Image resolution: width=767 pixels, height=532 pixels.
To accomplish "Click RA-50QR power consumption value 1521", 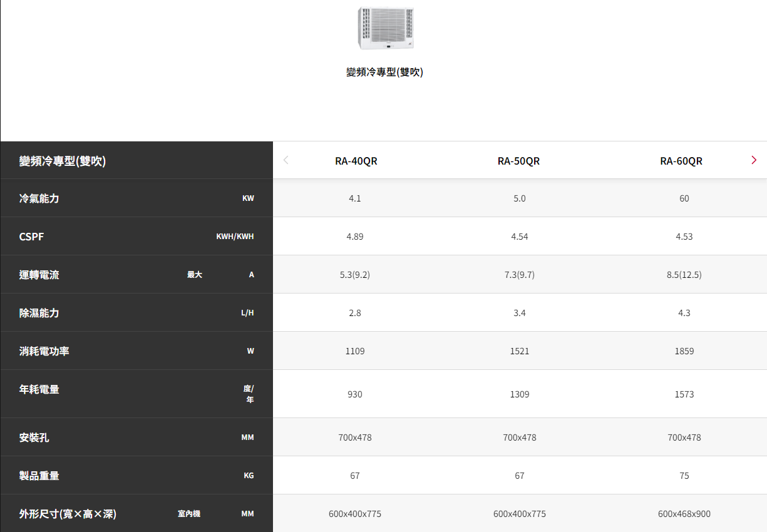I will point(519,351).
